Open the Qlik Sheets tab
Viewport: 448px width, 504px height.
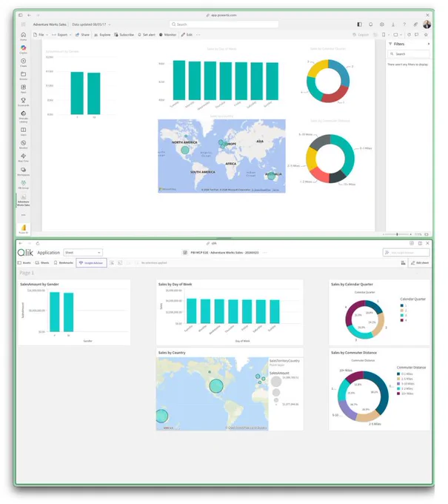click(x=42, y=263)
